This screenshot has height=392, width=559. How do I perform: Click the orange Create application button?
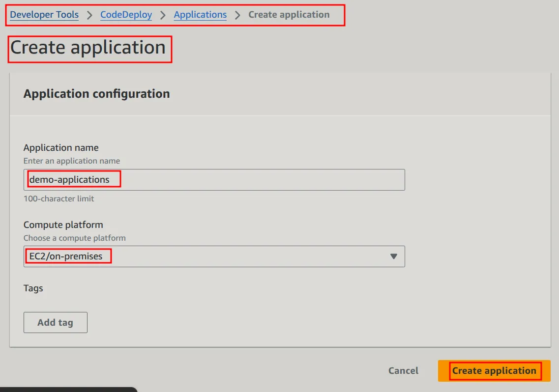(x=494, y=370)
